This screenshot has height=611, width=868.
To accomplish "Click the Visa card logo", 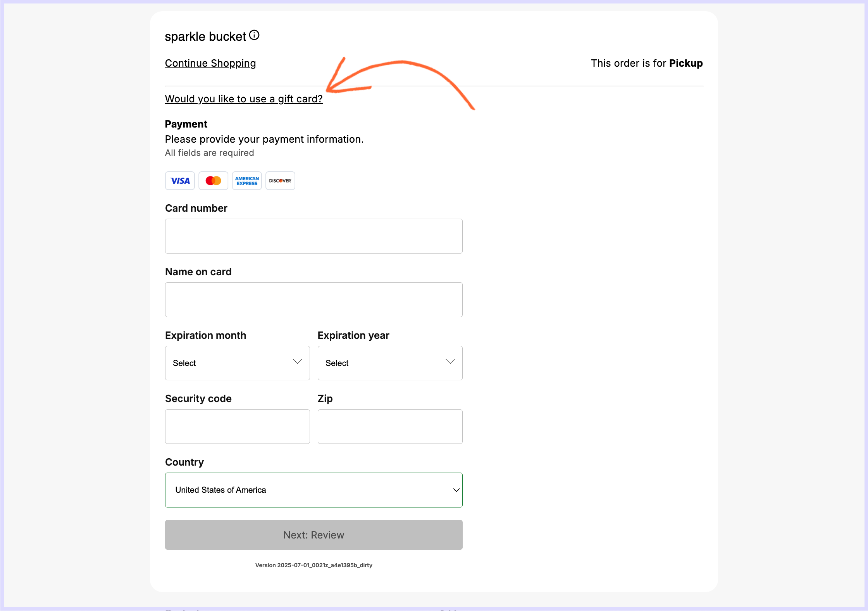I will coord(180,181).
